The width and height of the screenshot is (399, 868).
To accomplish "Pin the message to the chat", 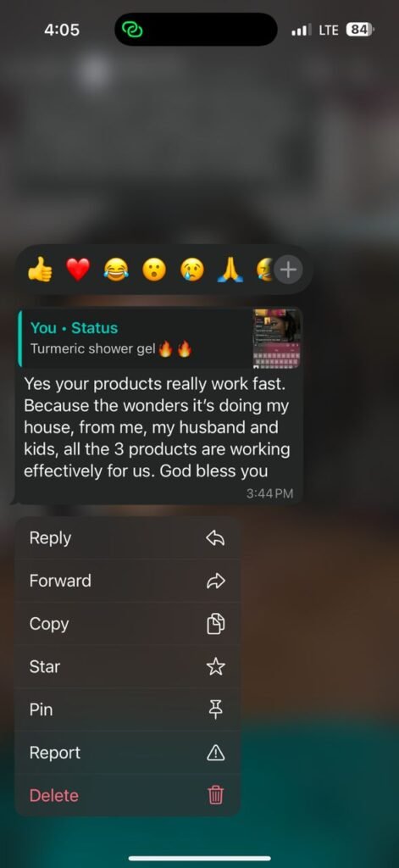I will pyautogui.click(x=128, y=709).
